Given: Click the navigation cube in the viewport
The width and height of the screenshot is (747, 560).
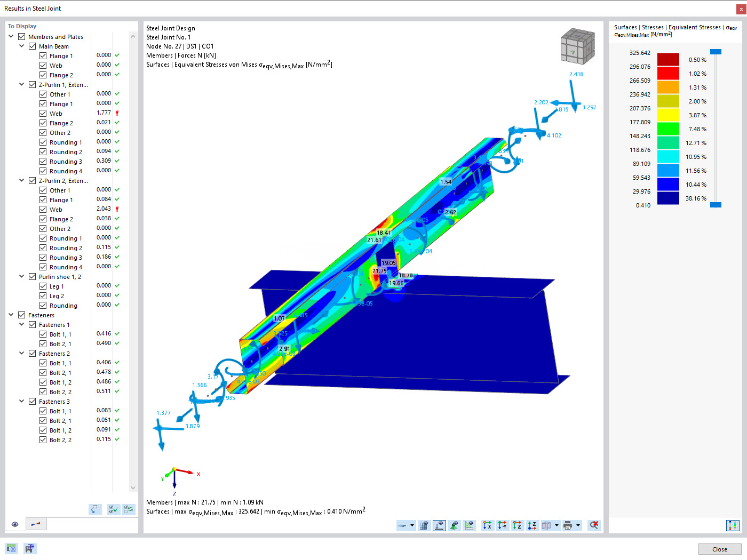Looking at the screenshot, I should pyautogui.click(x=577, y=46).
